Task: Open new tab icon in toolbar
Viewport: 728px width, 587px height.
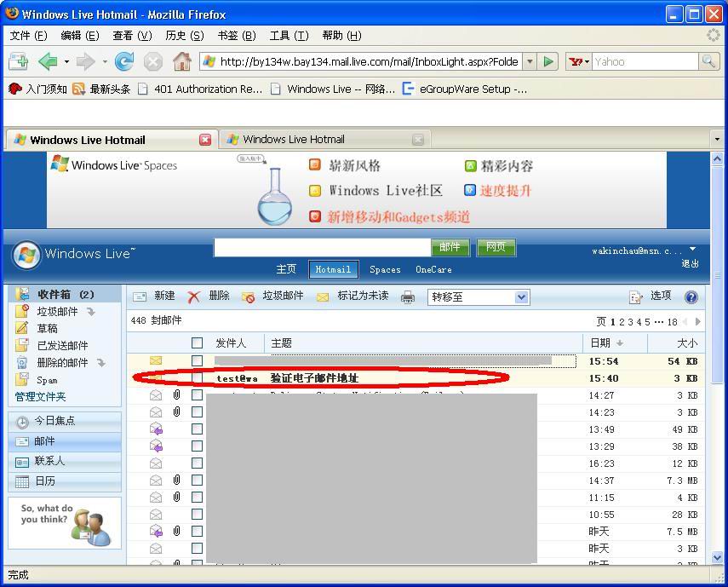Action: pos(19,61)
